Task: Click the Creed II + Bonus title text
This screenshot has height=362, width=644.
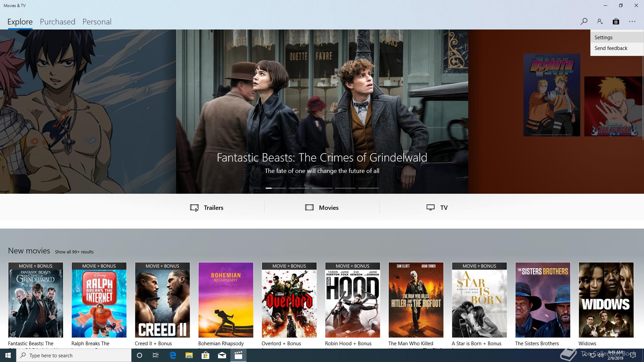Action: click(153, 344)
